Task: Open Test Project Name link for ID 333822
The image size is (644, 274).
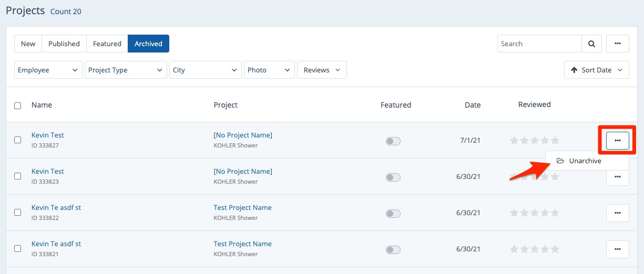Action: click(x=242, y=208)
